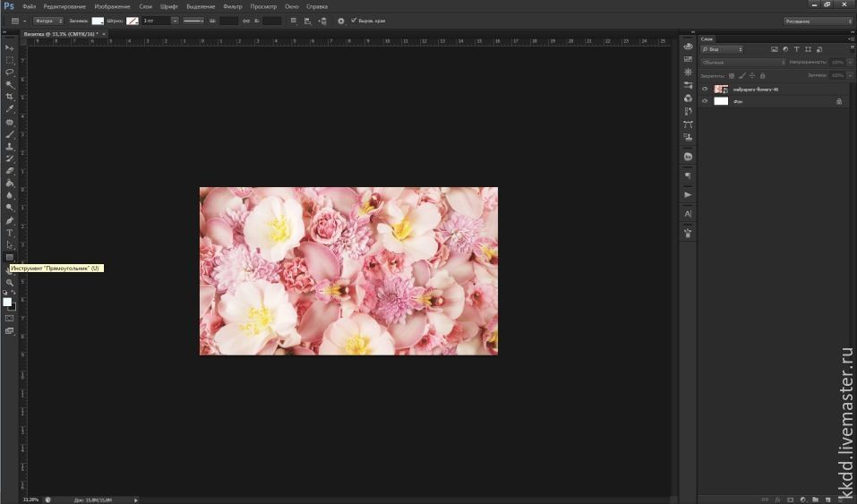Screen dimensions: 857x504
Task: Open the Фильтр menu
Action: tap(232, 6)
